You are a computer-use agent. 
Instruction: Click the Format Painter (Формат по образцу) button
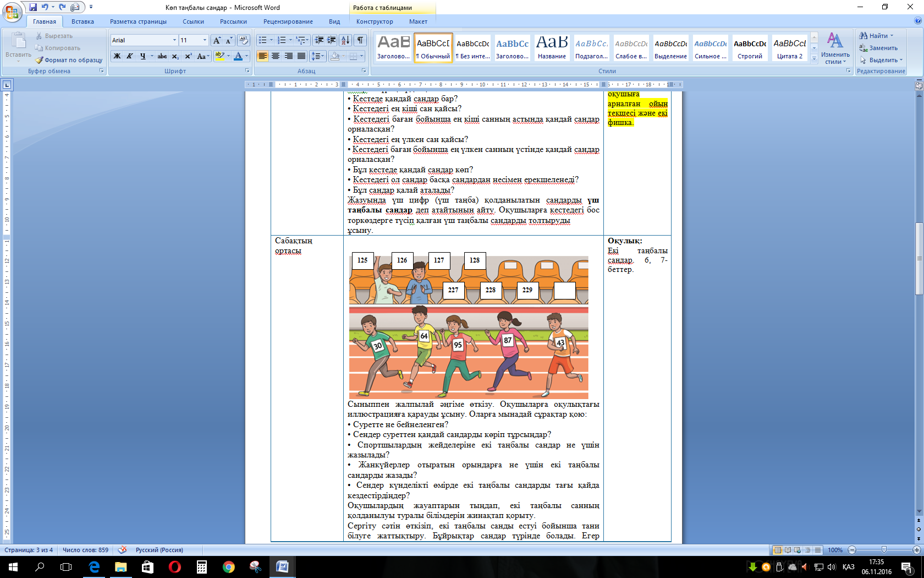click(x=69, y=60)
